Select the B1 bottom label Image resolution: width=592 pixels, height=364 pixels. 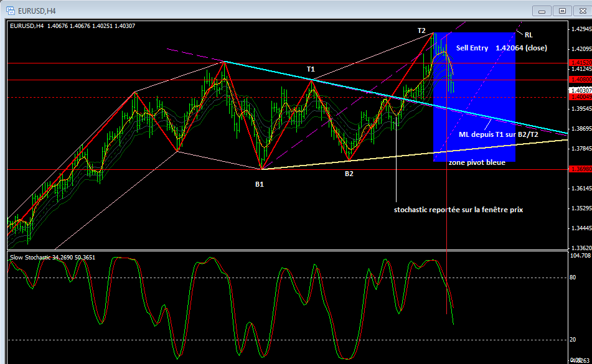coord(259,184)
